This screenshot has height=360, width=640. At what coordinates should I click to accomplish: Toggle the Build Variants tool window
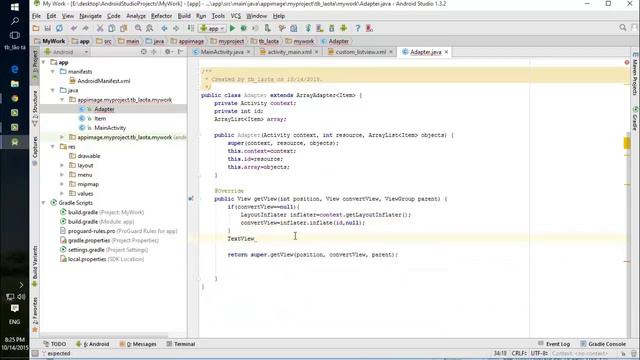pos(35,266)
